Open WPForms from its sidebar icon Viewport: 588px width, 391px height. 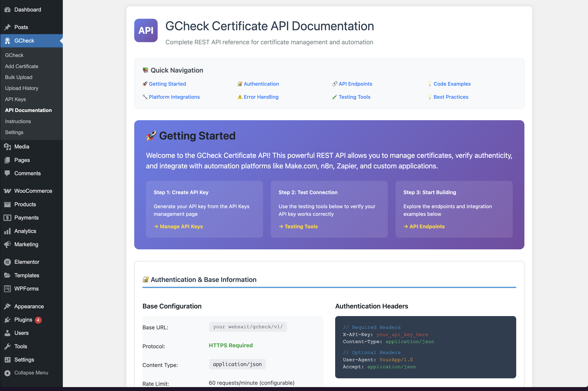point(7,289)
